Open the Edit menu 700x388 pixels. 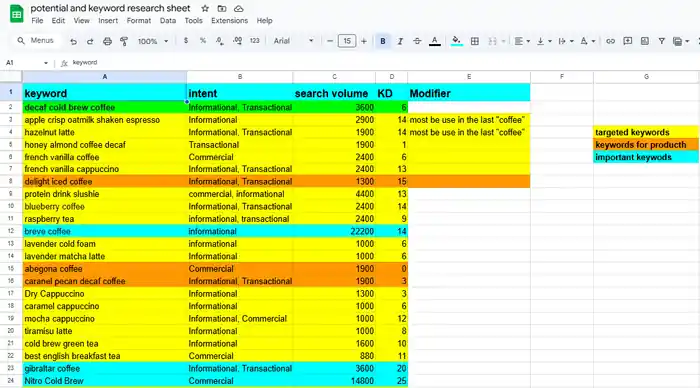pyautogui.click(x=58, y=21)
